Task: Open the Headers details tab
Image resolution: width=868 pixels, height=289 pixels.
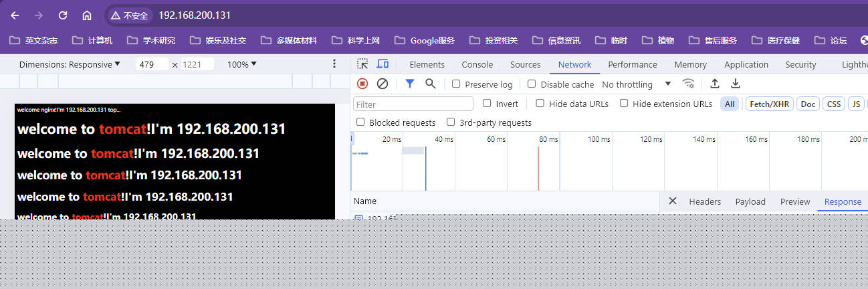Action: pyautogui.click(x=705, y=201)
